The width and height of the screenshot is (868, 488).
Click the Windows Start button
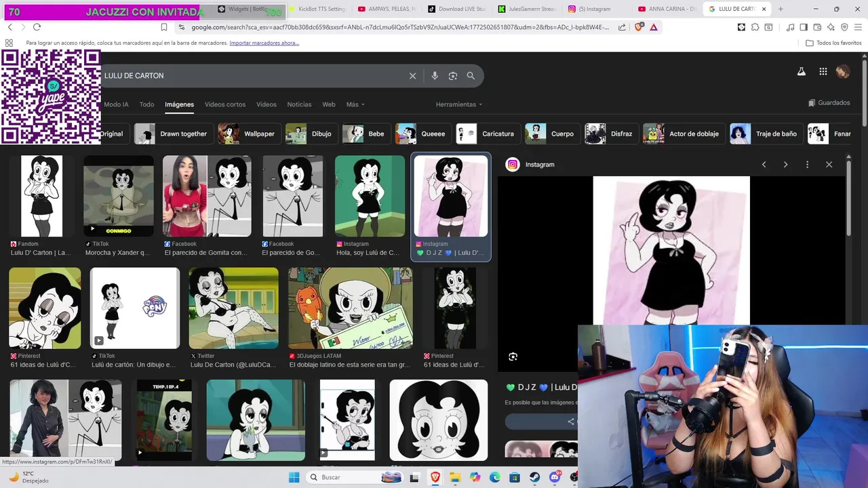pyautogui.click(x=294, y=478)
